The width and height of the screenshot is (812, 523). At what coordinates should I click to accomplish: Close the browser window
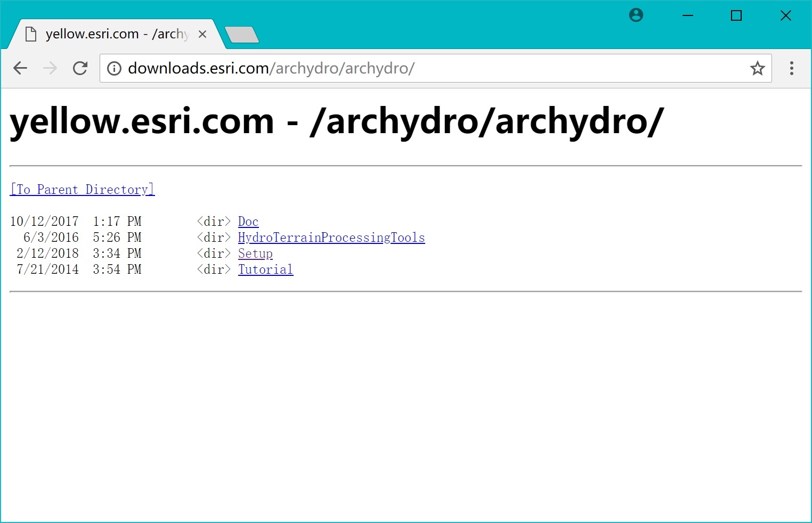785,15
